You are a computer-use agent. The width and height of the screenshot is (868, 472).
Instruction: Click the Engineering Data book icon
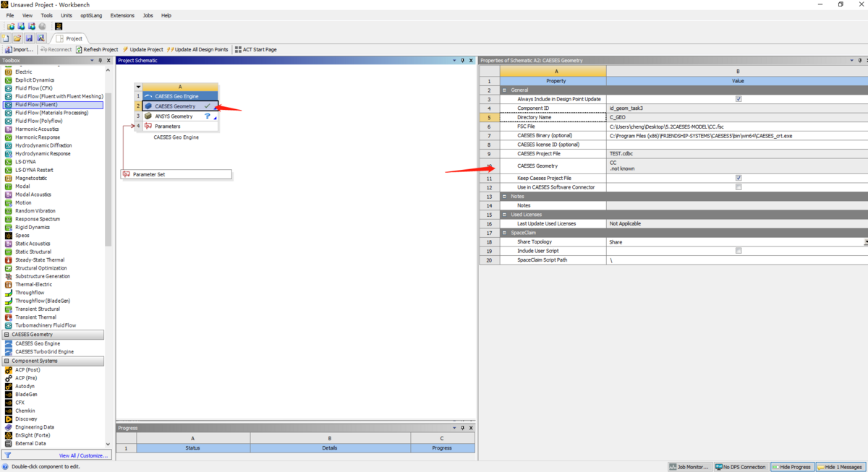click(x=9, y=427)
